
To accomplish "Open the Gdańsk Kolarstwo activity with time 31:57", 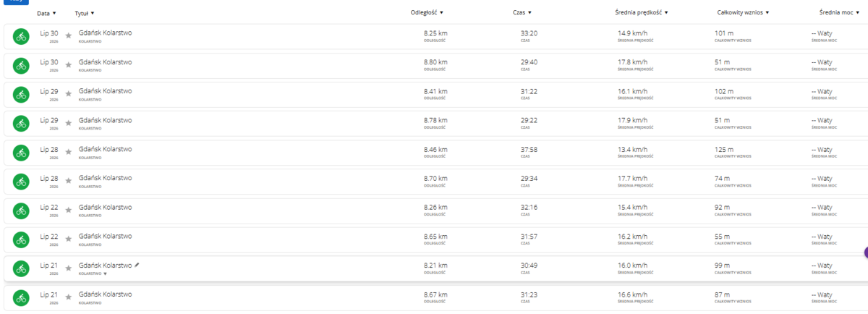I will [x=105, y=236].
